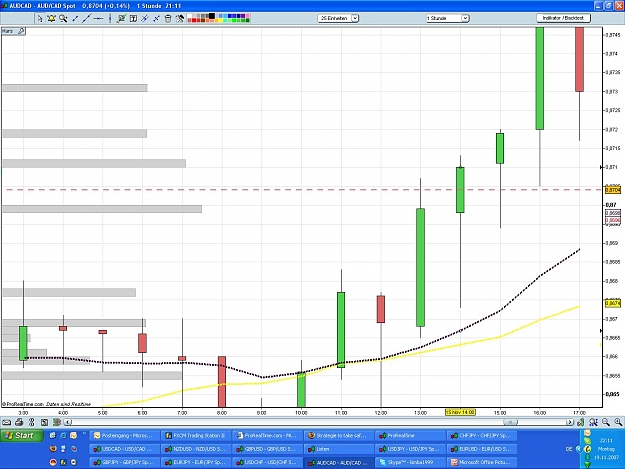
Task: Click the yellow 0,8674 price label
Action: (613, 303)
